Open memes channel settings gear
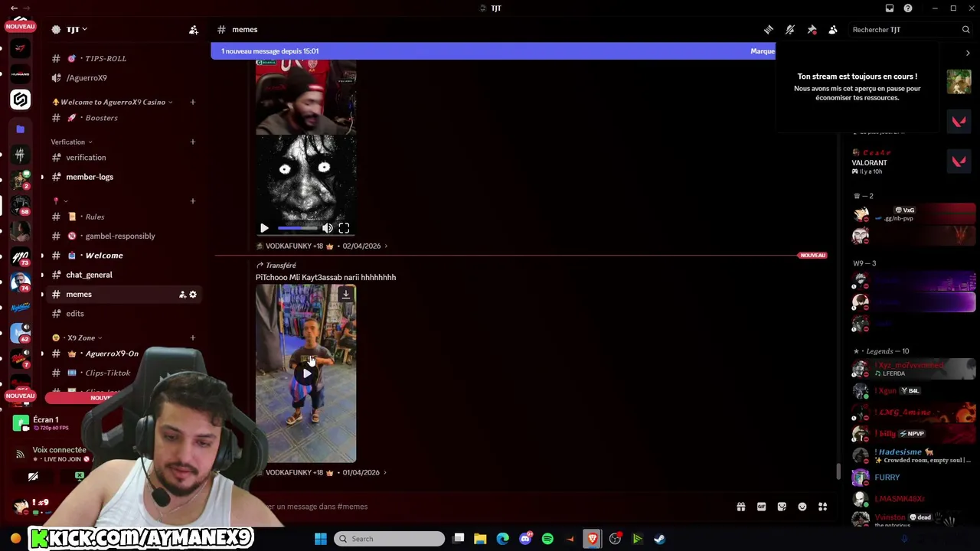980x551 pixels. coord(193,295)
